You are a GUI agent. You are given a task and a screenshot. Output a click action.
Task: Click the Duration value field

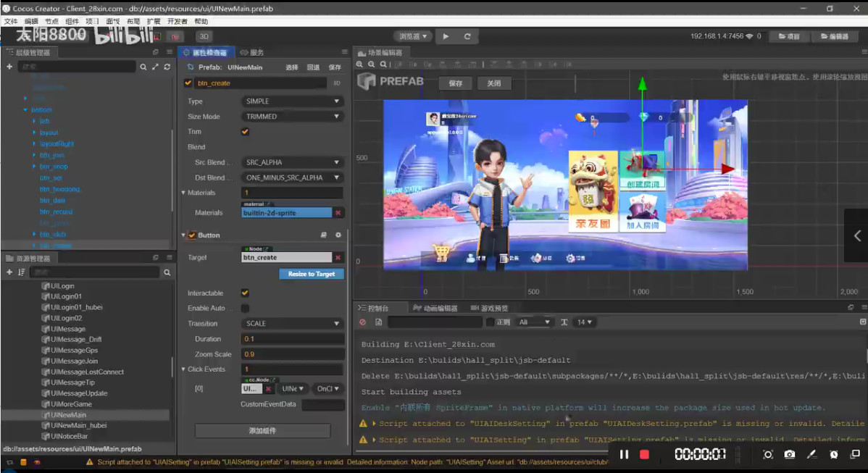click(x=292, y=339)
